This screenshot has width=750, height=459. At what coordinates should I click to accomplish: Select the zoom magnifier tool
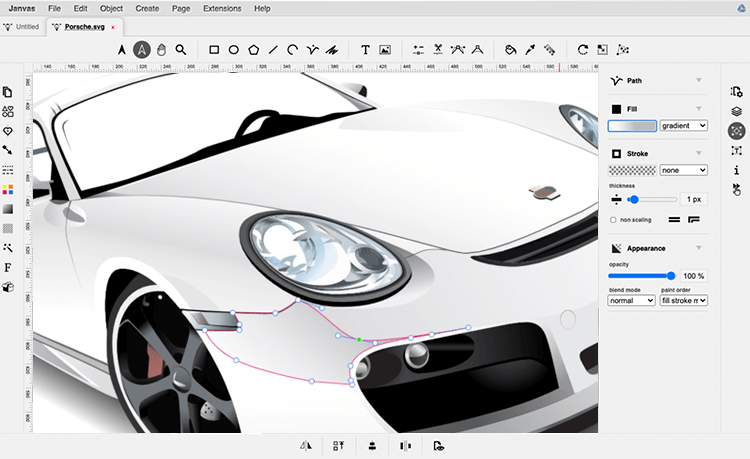point(181,50)
